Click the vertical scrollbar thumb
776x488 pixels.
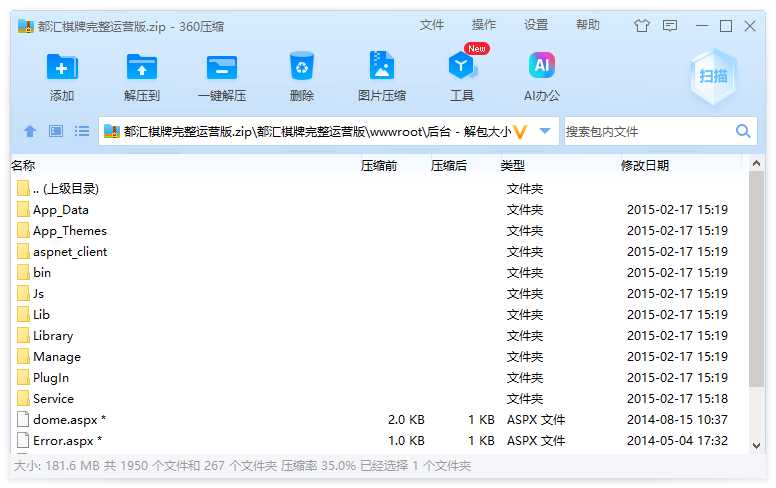point(756,279)
